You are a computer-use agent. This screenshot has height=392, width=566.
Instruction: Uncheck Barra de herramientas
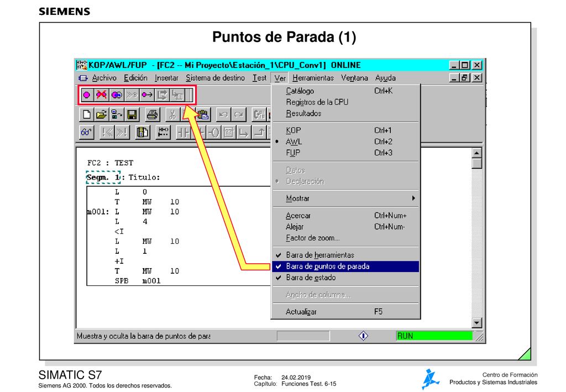(345, 255)
